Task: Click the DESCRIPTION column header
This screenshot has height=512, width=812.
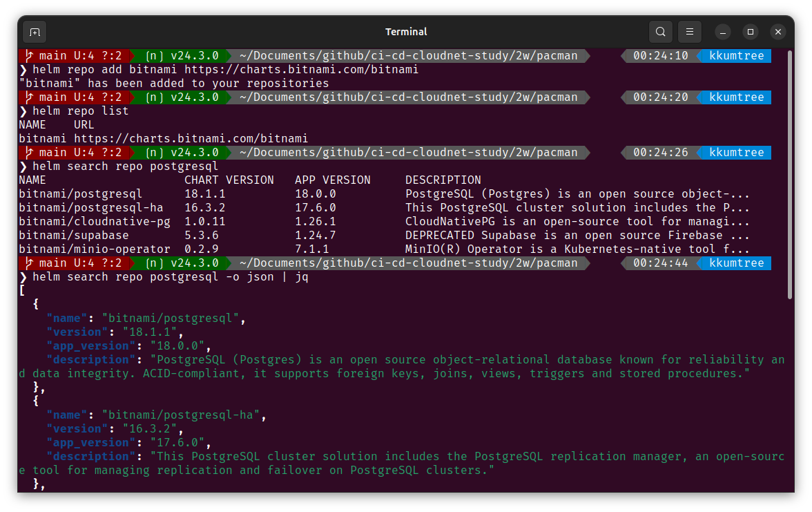Action: 443,180
